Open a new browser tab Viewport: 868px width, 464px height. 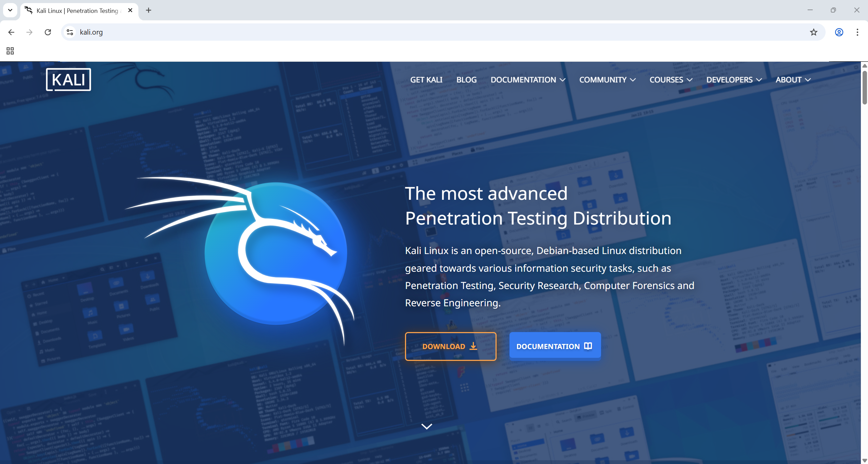pyautogui.click(x=149, y=10)
